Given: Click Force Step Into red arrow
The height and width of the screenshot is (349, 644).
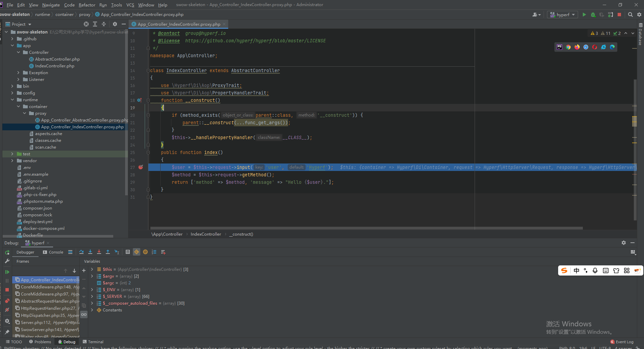Looking at the screenshot, I should point(99,252).
